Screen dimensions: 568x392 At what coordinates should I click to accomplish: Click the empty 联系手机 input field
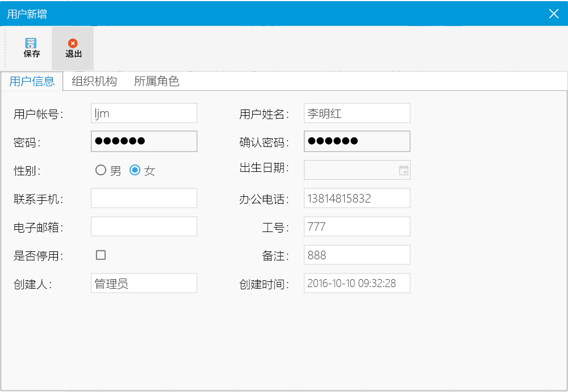pos(144,199)
